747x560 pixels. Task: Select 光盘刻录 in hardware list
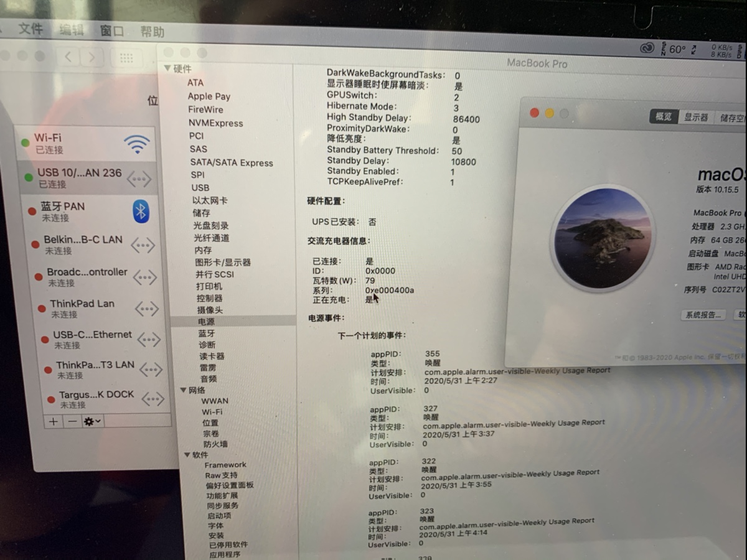coord(211,225)
